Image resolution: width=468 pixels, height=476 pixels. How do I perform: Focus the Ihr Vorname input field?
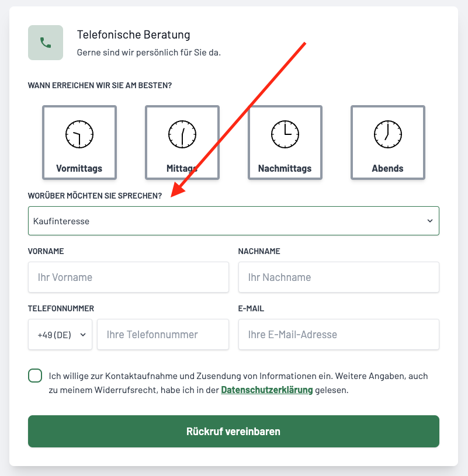click(x=129, y=277)
